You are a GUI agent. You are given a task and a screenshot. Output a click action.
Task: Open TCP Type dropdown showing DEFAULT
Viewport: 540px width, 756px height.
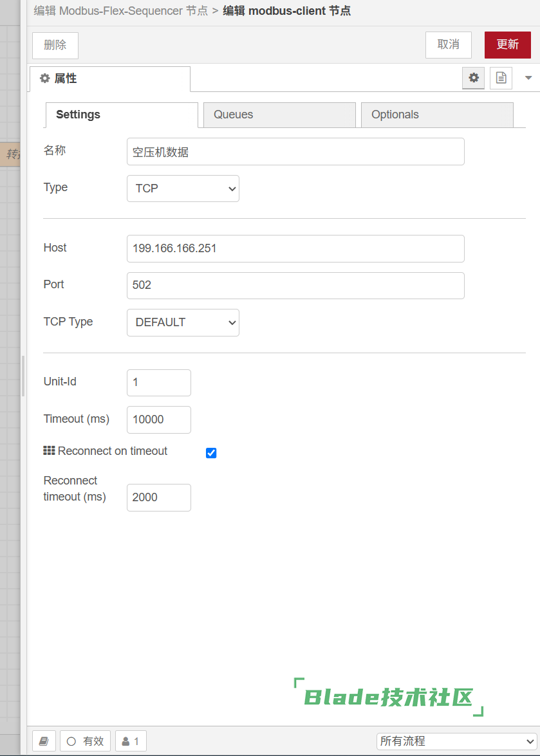tap(183, 322)
